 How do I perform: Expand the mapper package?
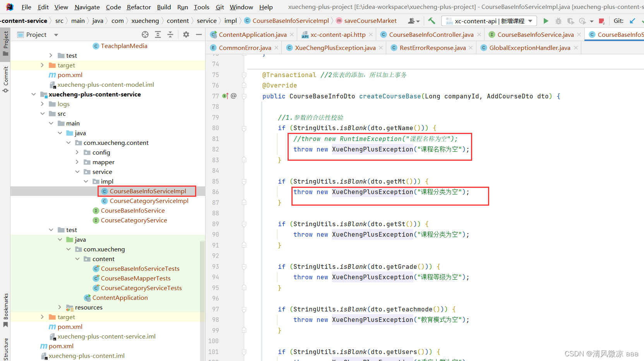click(x=77, y=162)
